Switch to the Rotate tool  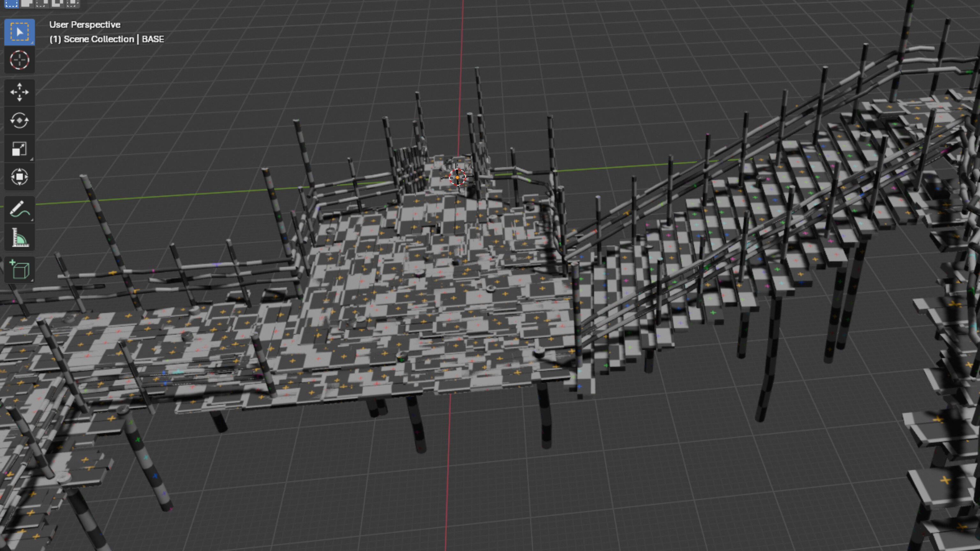pos(19,121)
